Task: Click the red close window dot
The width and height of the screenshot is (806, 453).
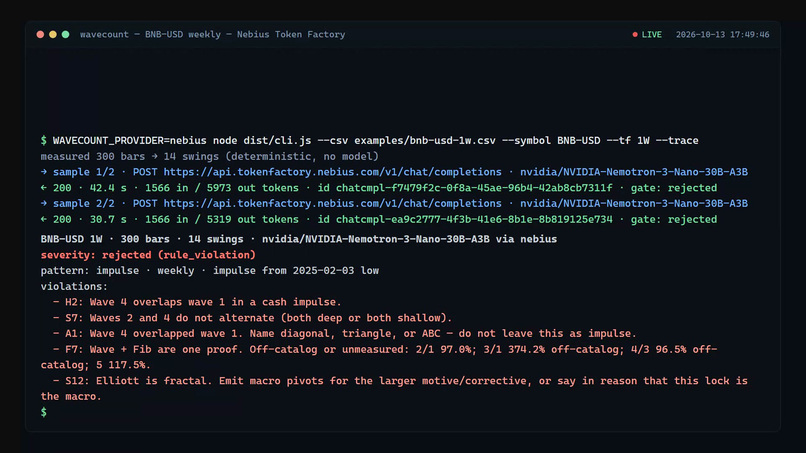Action: click(x=40, y=34)
